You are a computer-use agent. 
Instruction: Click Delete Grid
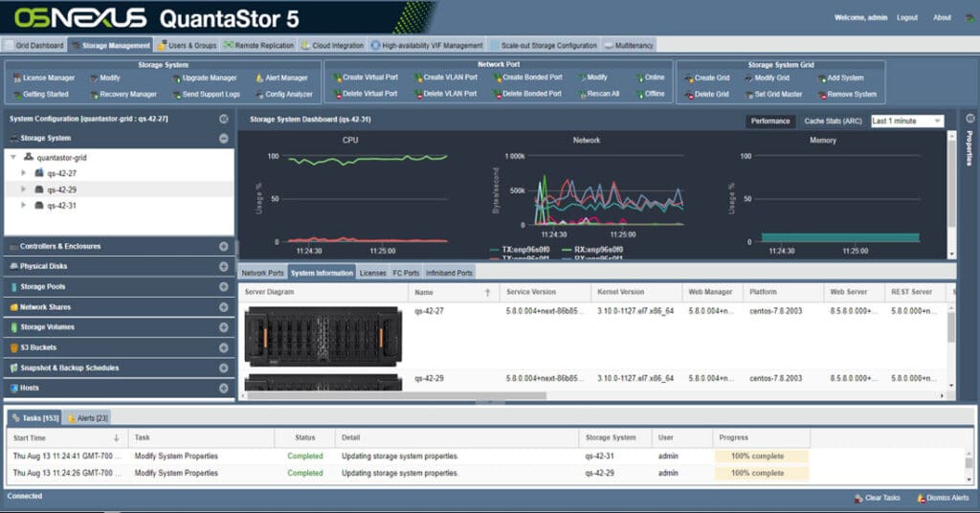707,95
